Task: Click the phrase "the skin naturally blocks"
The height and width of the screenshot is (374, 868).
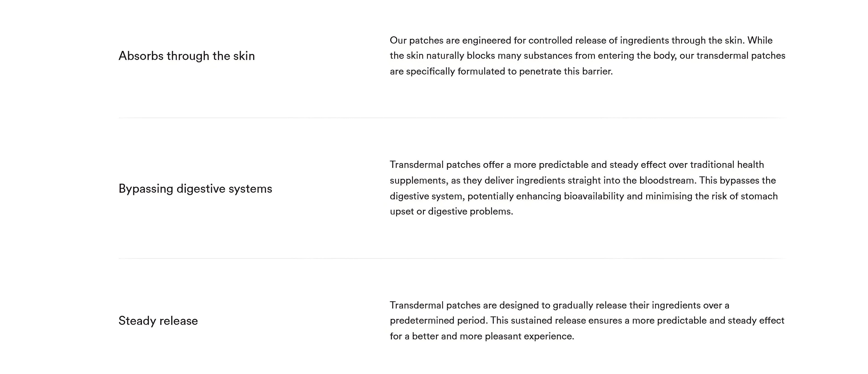Action: pos(445,56)
